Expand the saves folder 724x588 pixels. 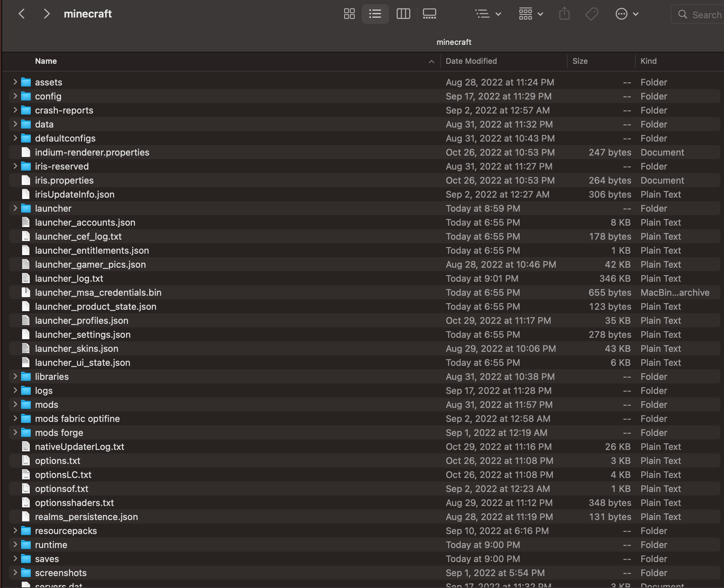coord(15,559)
